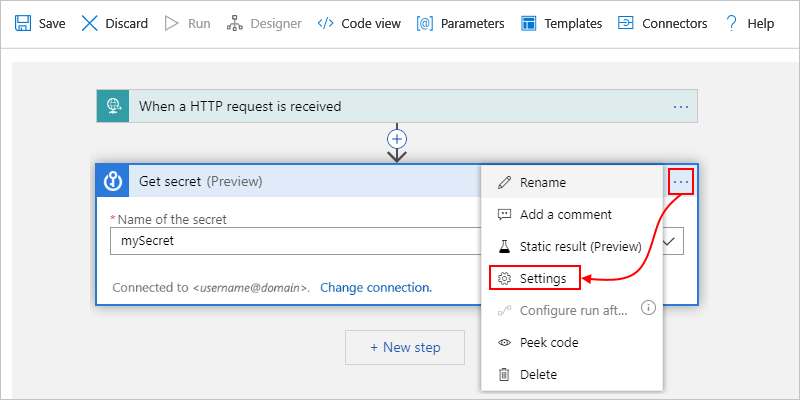
Task: Open Settings from the context menu
Action: 542,278
